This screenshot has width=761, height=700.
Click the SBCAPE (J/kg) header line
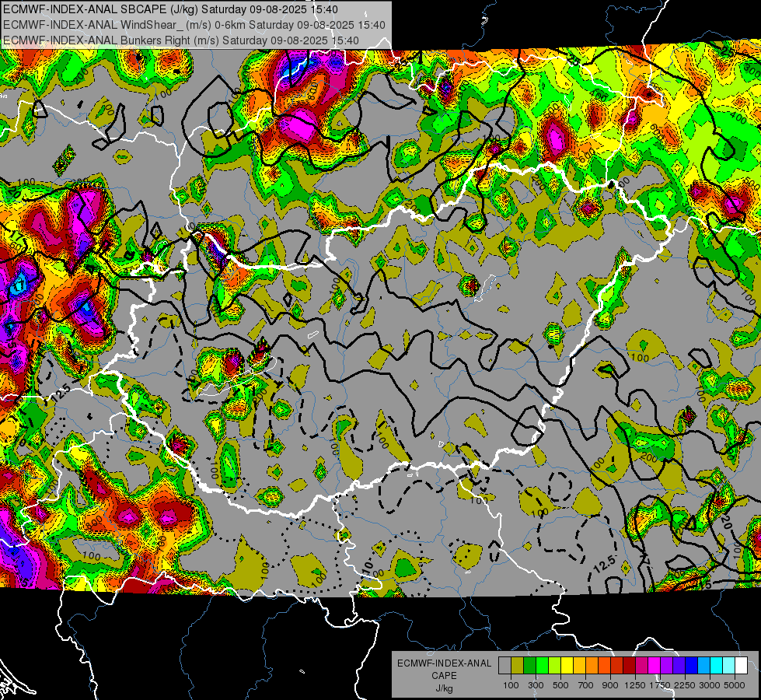(x=170, y=9)
